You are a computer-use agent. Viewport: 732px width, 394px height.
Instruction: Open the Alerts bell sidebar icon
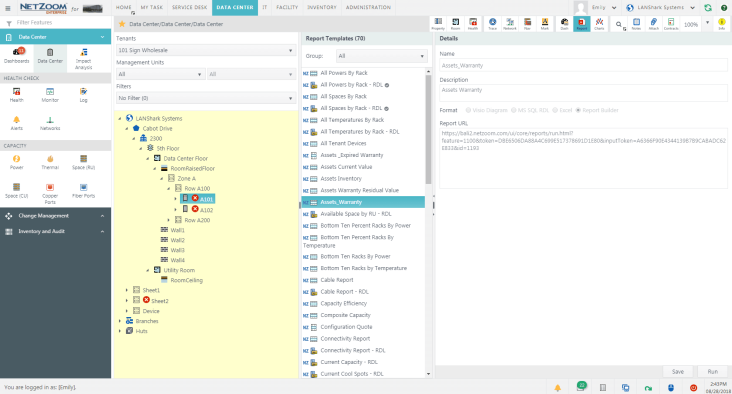click(17, 123)
